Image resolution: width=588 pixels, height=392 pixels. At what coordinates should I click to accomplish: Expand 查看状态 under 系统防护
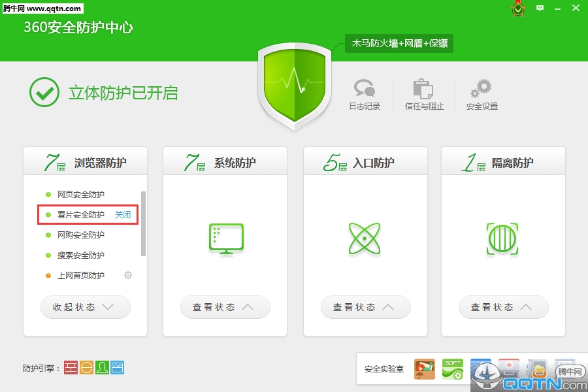(225, 307)
